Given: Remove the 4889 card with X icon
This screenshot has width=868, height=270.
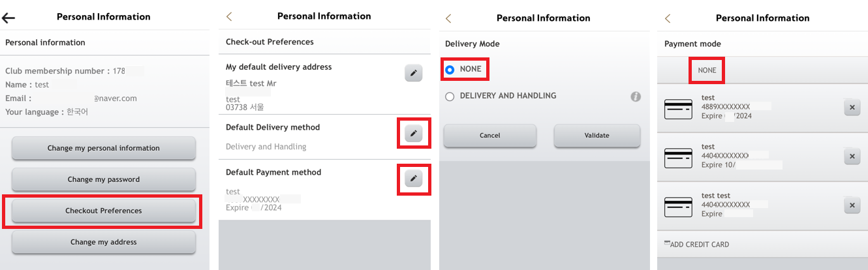Looking at the screenshot, I should (x=852, y=108).
